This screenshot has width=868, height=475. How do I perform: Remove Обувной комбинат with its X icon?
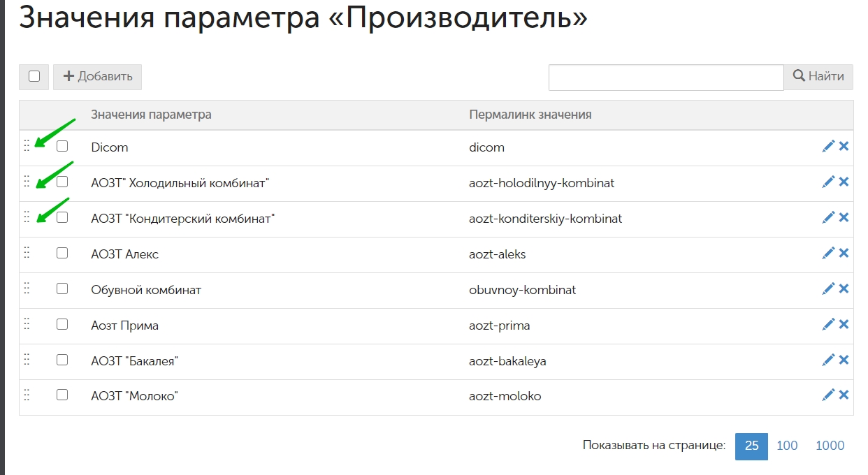coord(844,288)
